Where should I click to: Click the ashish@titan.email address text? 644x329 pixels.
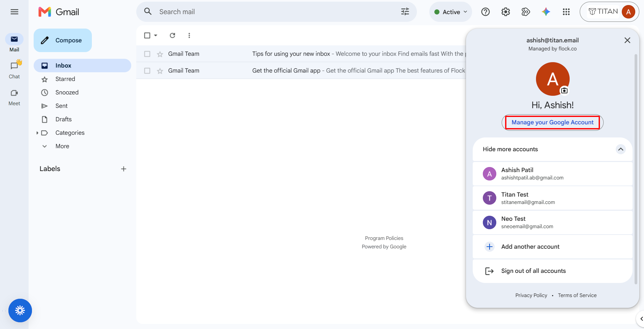tap(552, 40)
